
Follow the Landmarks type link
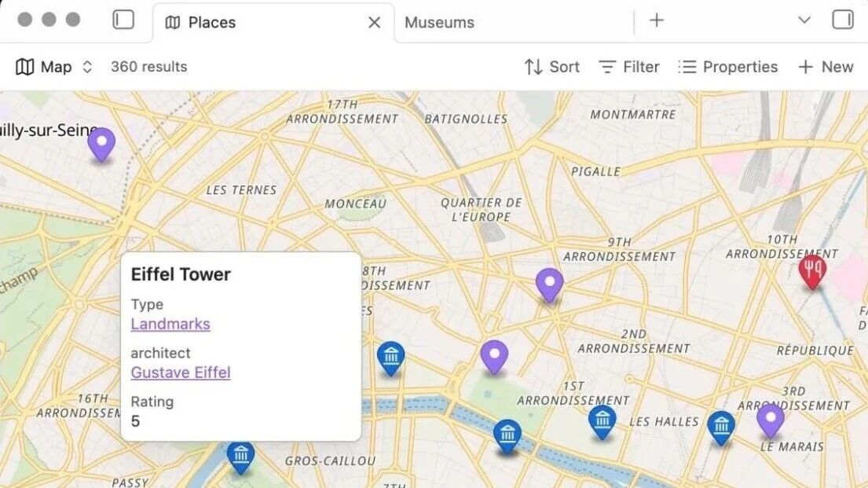coord(170,324)
